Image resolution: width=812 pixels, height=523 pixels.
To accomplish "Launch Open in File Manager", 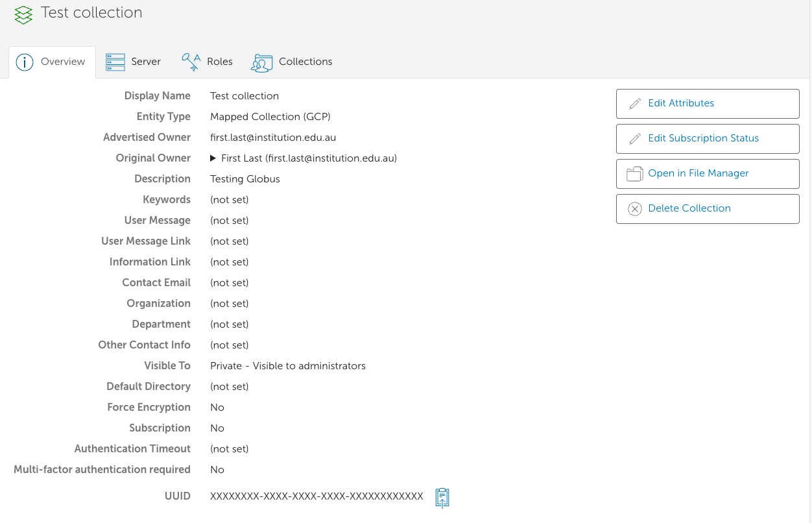I will pyautogui.click(x=708, y=174).
